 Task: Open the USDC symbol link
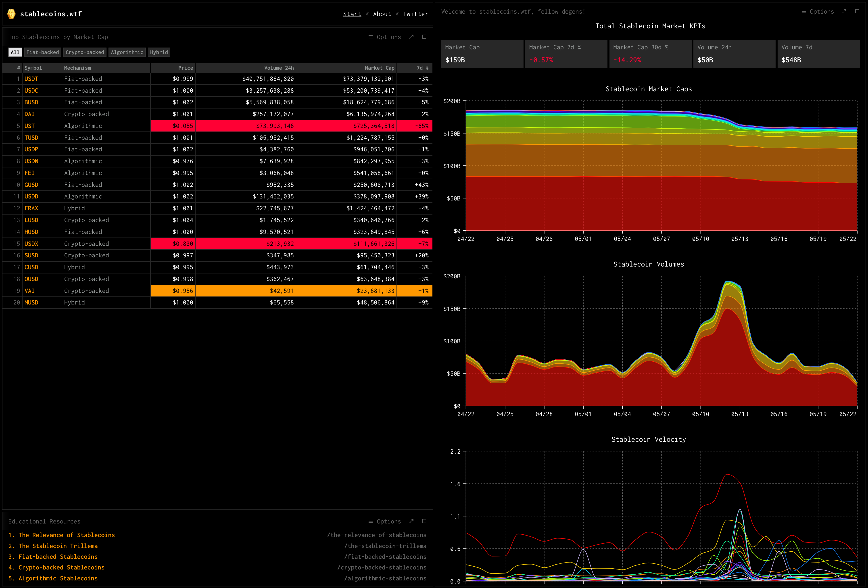pos(31,91)
